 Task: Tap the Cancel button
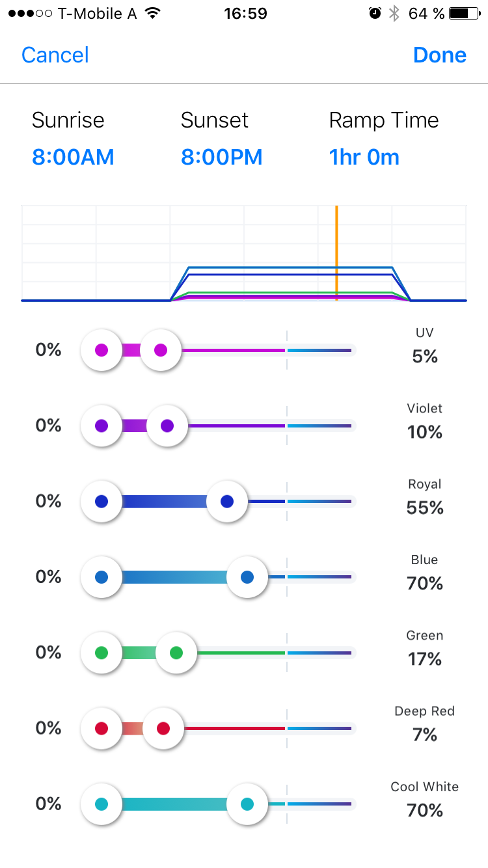tap(55, 55)
